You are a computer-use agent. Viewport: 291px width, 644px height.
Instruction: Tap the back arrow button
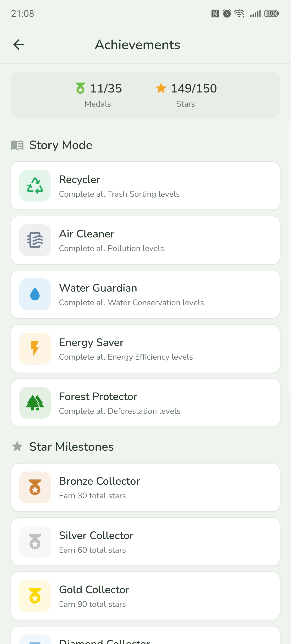coord(19,45)
